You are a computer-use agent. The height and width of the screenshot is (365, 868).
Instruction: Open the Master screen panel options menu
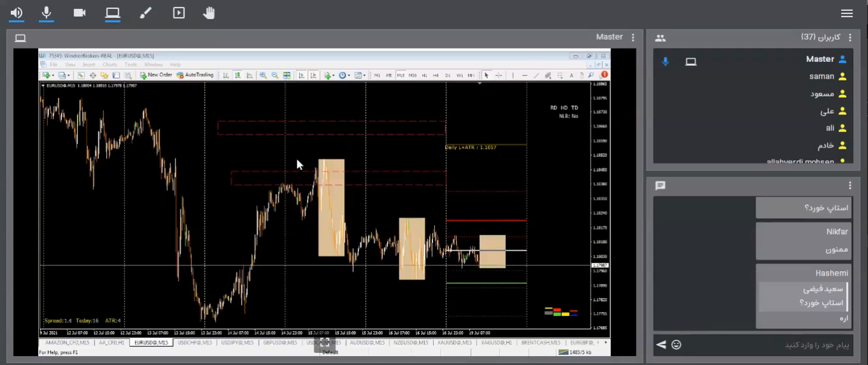633,38
